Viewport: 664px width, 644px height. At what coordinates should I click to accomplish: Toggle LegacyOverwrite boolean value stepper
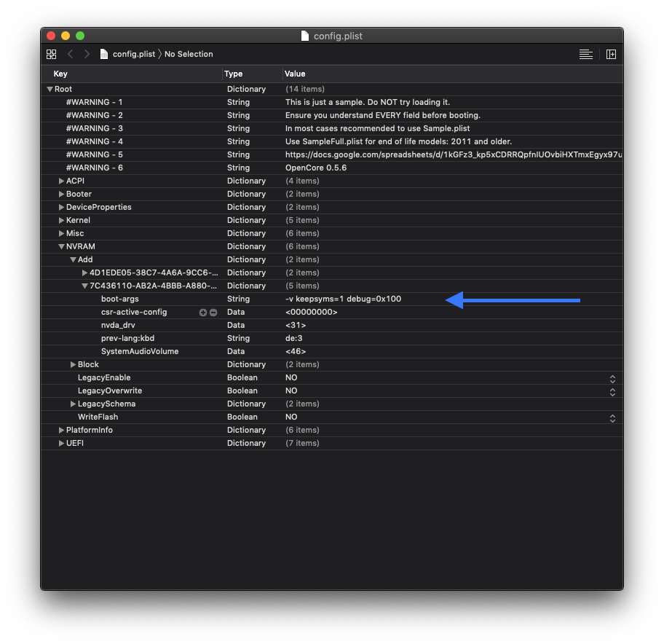coord(612,391)
